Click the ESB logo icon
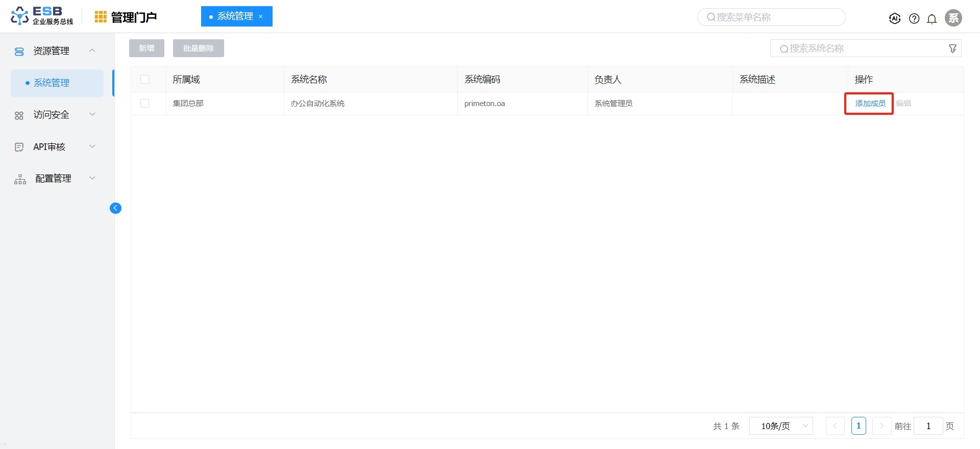Screen dimensions: 980x449 pos(19,16)
